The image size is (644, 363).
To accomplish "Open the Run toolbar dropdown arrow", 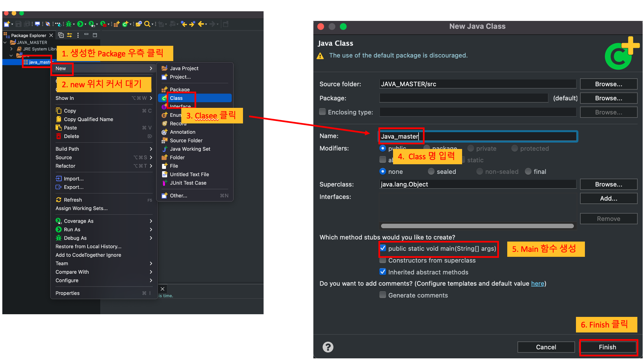I will (85, 24).
